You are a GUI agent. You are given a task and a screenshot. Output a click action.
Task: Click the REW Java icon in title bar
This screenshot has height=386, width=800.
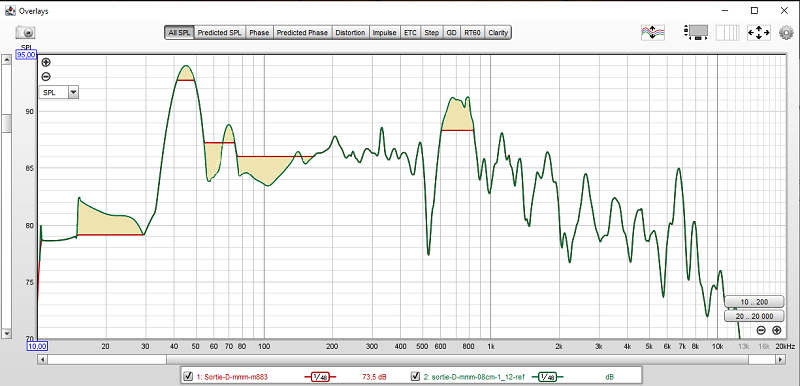click(10, 10)
